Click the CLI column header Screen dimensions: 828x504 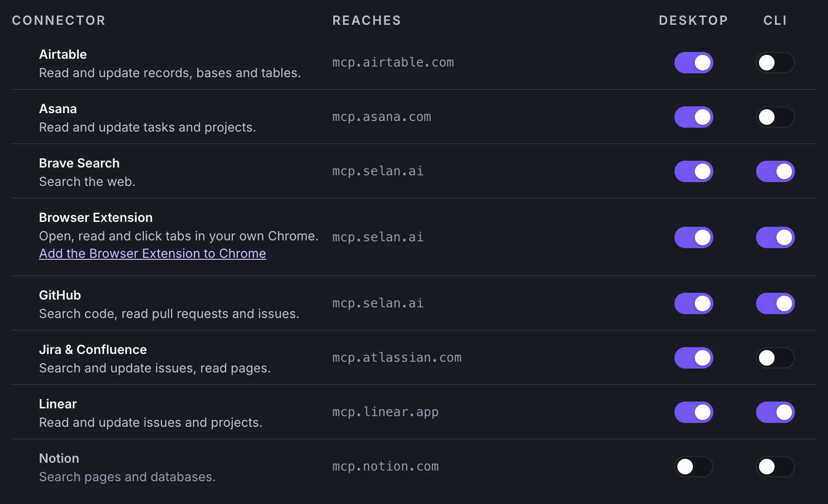(x=775, y=20)
